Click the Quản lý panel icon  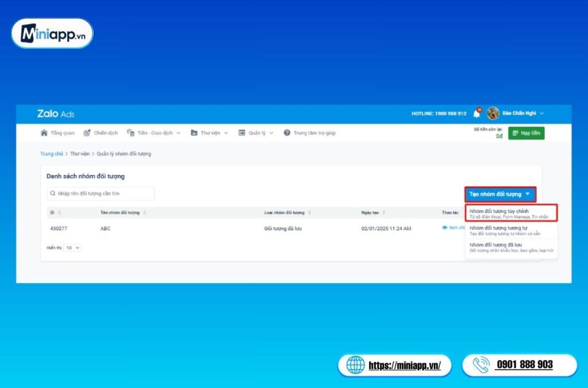pos(242,133)
